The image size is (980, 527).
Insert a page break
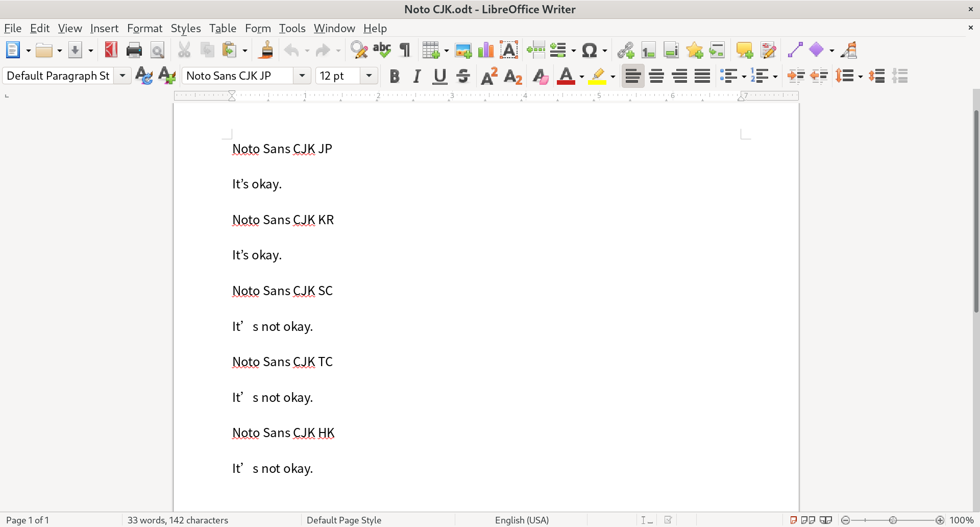(536, 50)
